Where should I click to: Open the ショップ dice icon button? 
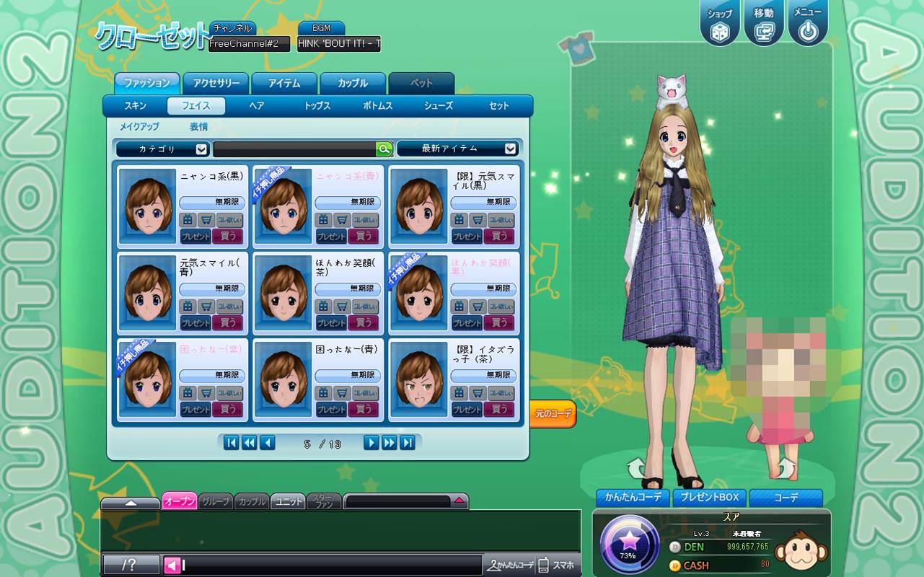click(719, 24)
